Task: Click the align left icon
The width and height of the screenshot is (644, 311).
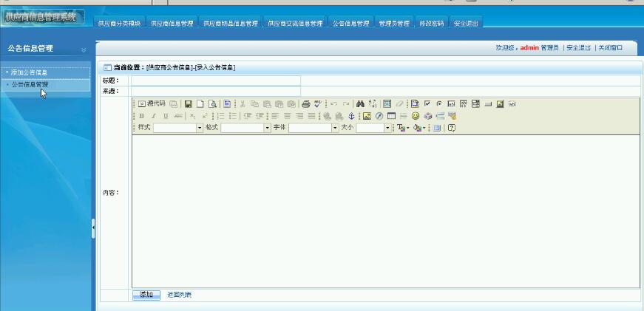Action: point(275,116)
